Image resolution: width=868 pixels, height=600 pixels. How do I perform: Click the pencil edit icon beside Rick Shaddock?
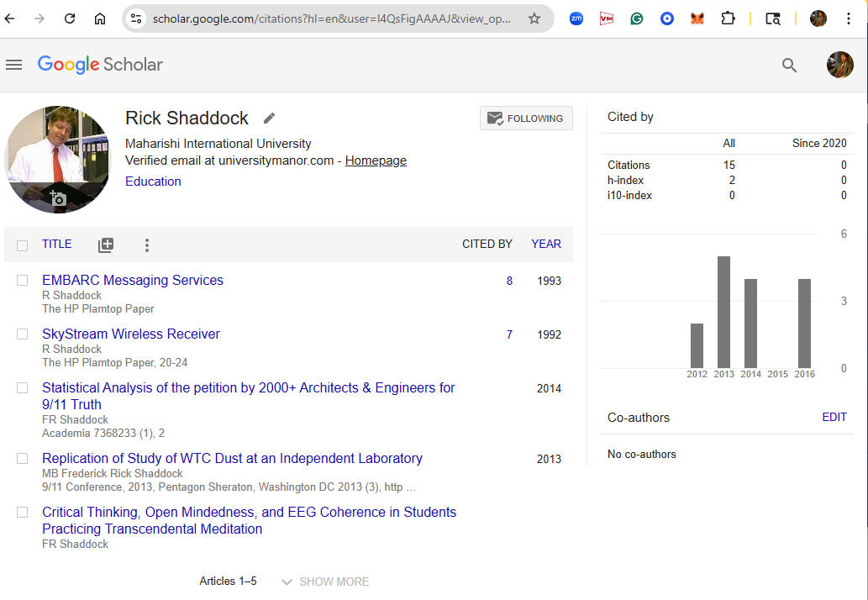point(269,118)
